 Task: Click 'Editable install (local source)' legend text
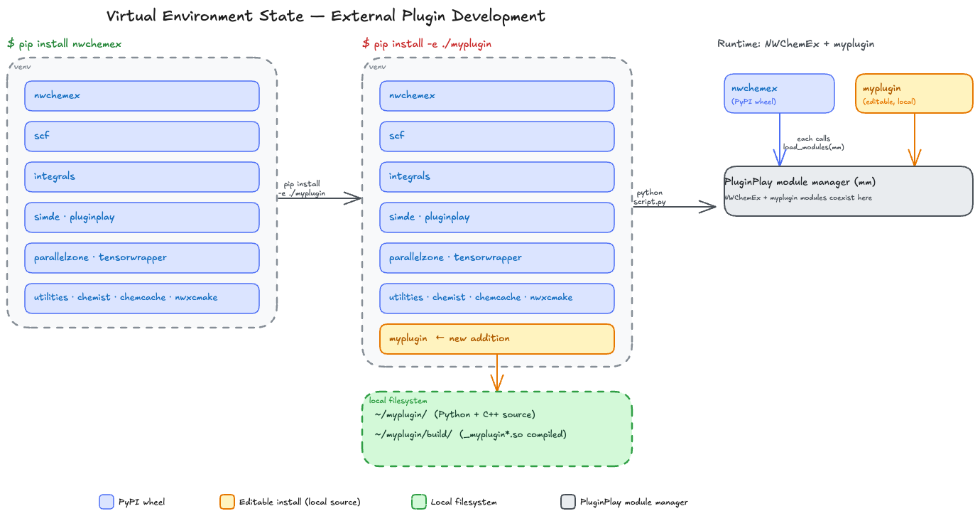click(300, 502)
